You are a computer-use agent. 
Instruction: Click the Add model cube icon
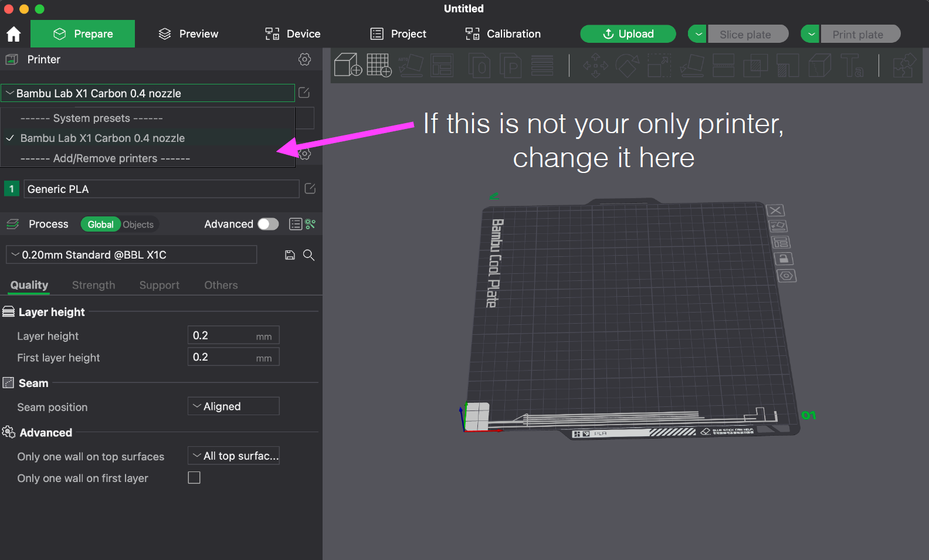point(348,65)
